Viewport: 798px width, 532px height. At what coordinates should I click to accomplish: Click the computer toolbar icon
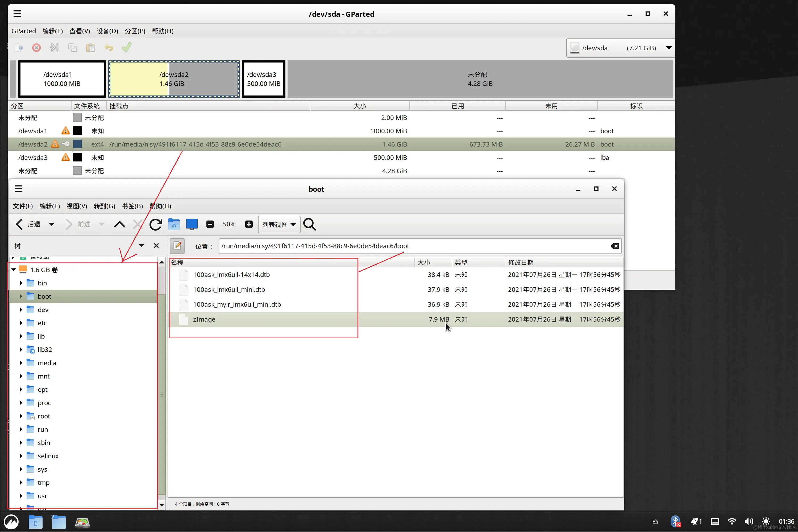(192, 224)
